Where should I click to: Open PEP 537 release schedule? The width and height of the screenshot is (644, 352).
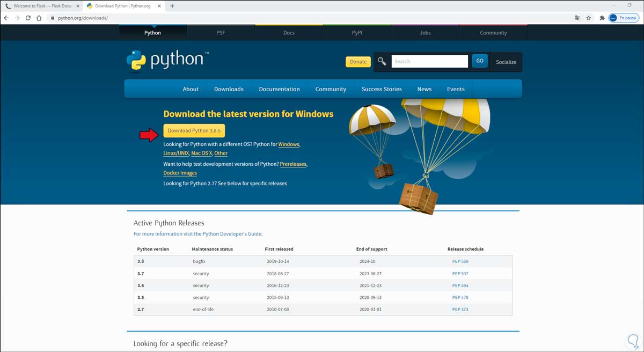coord(460,274)
